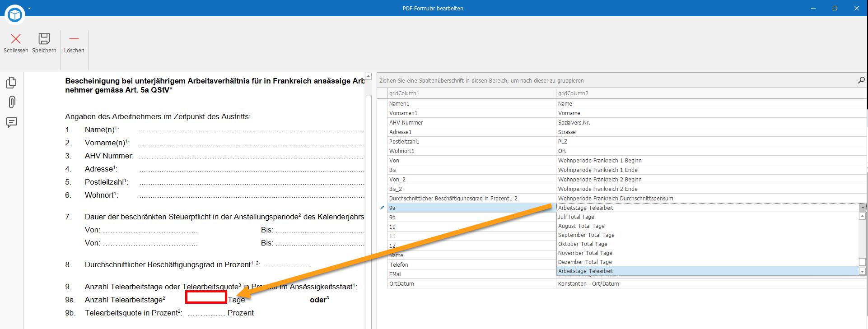Viewport: 868px width, 329px height.
Task: Click the PLZ mapping cell
Action: coord(711,142)
